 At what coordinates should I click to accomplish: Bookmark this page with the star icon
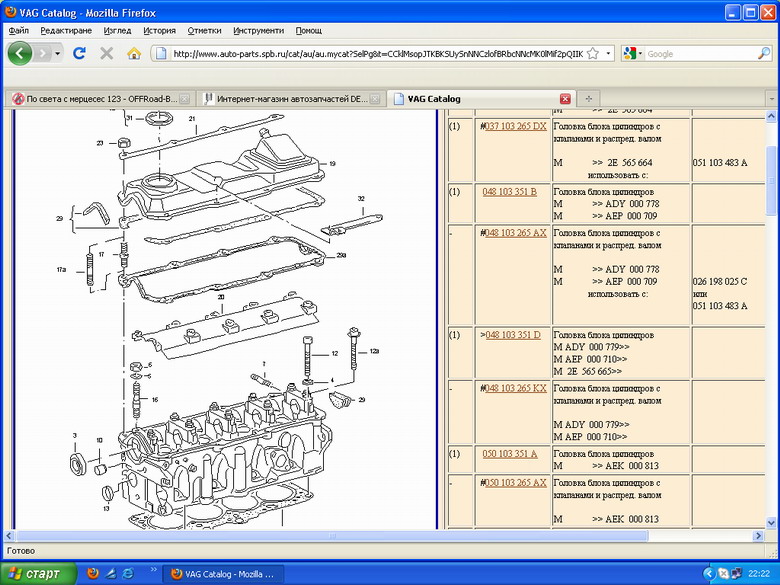[593, 53]
